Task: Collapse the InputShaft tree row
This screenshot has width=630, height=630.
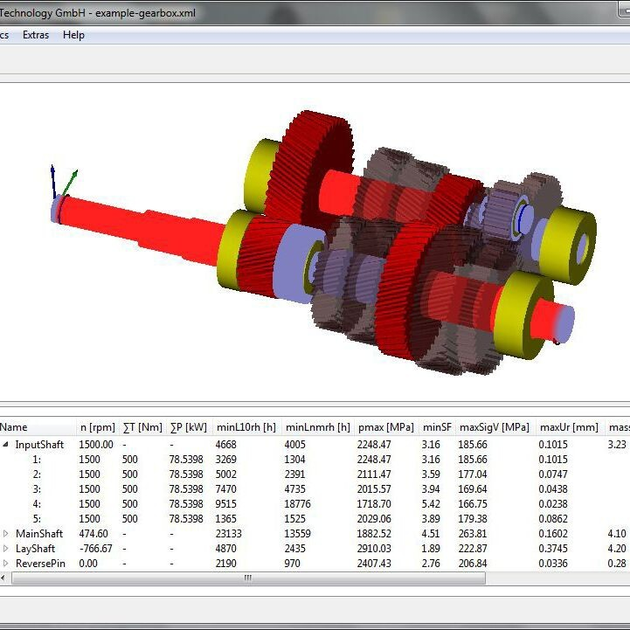Action: [6, 444]
